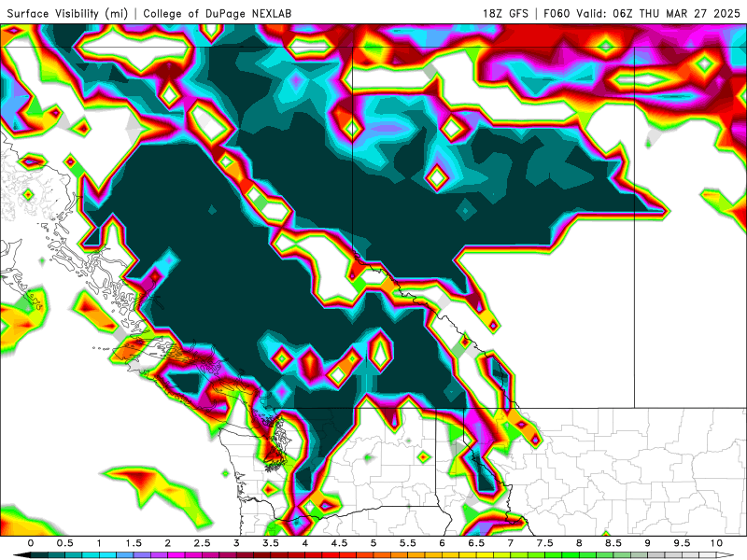Select the "2.5" legend scale label

(202, 543)
